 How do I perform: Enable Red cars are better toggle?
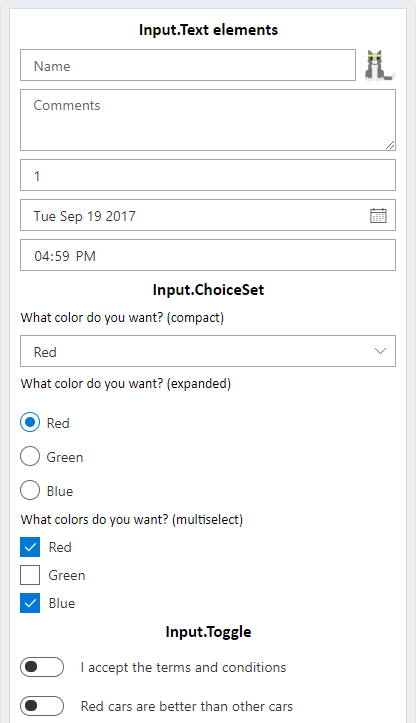point(42,706)
